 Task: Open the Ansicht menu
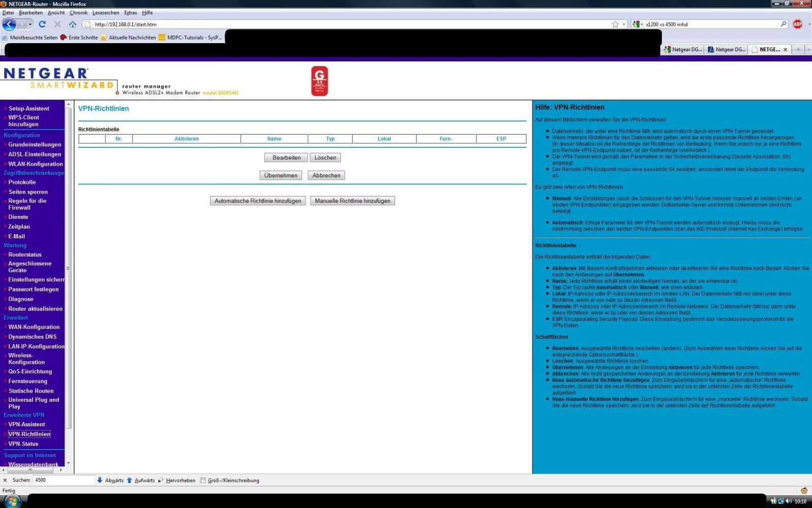(x=56, y=13)
